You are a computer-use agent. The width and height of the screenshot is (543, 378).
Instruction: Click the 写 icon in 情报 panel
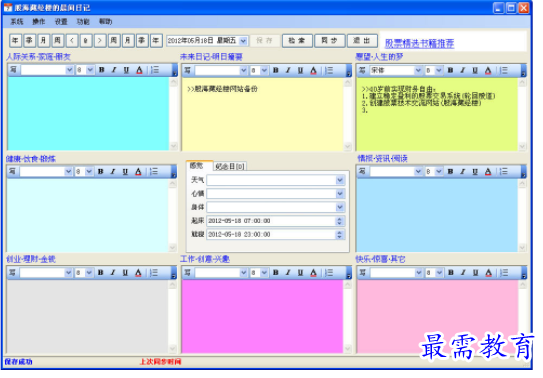[x=362, y=171]
